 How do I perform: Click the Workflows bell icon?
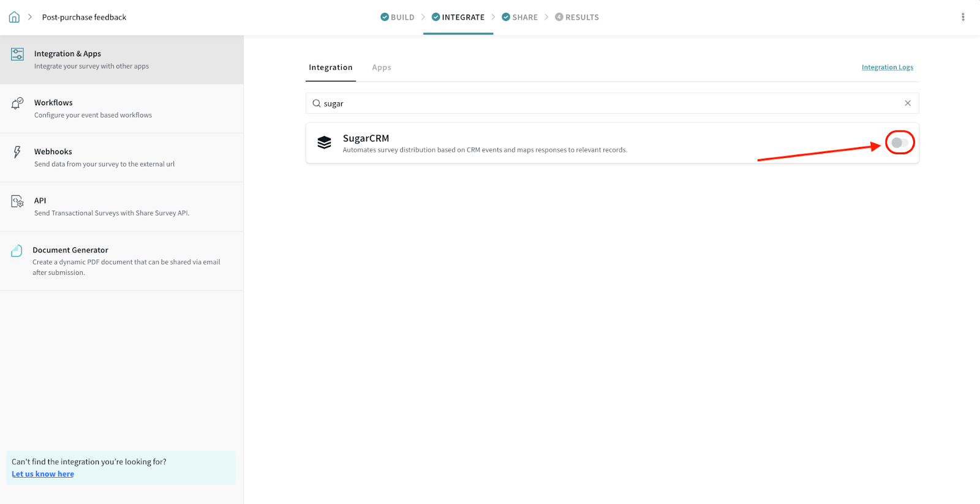[17, 103]
